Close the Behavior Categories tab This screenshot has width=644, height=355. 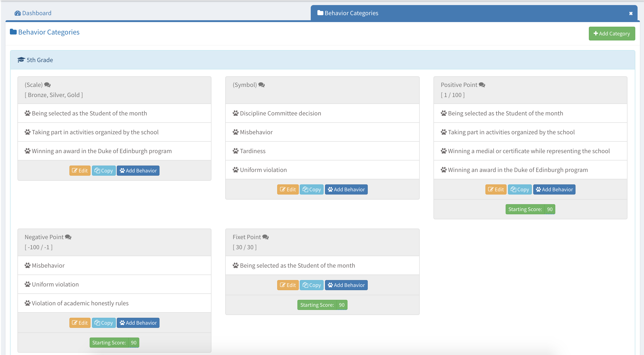[631, 14]
